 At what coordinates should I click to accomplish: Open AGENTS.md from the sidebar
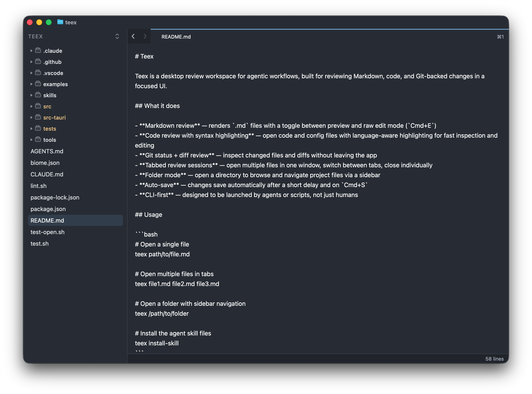pyautogui.click(x=47, y=151)
